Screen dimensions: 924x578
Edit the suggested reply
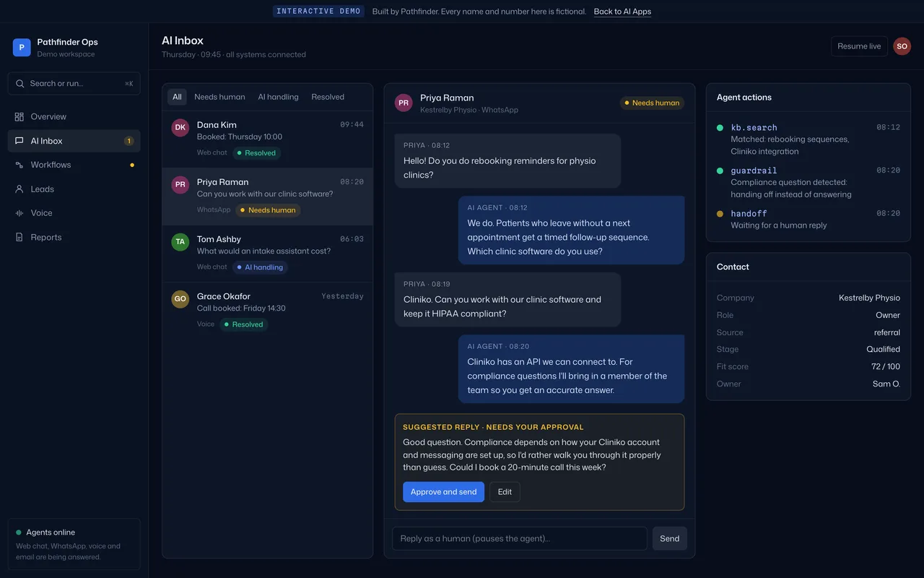[x=505, y=492]
